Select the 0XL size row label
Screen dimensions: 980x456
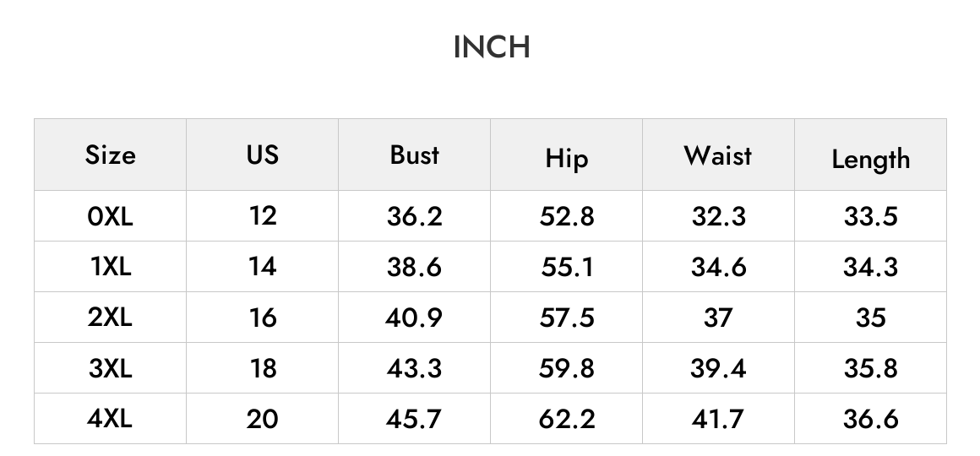coord(110,217)
